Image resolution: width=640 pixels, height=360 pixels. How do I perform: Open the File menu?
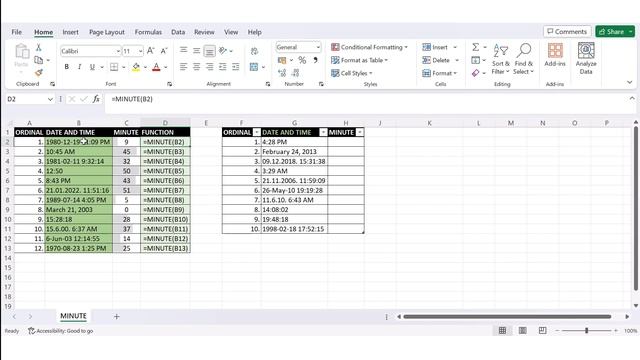[x=17, y=32]
